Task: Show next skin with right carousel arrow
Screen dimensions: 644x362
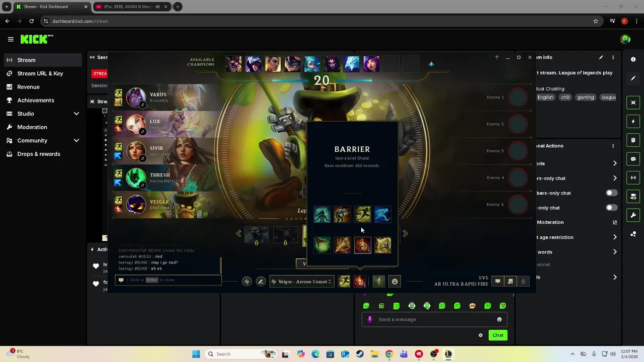Action: (405, 233)
